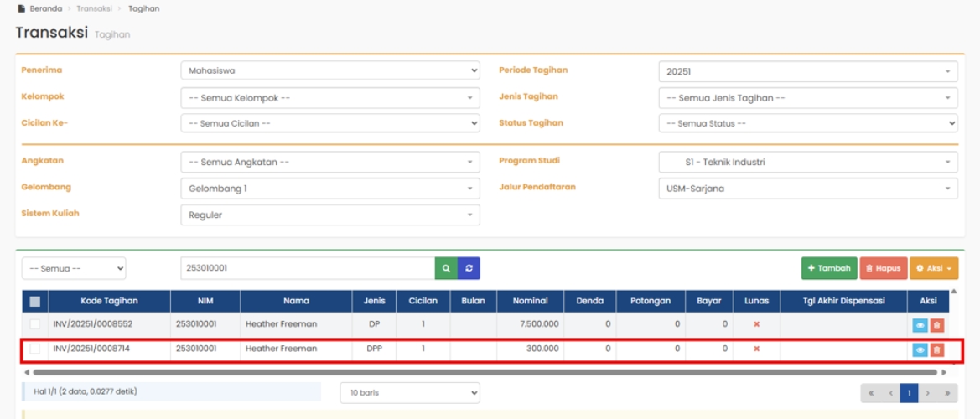
Task: Delete invoice INV/20251/0008714 using trash icon
Action: tap(937, 349)
